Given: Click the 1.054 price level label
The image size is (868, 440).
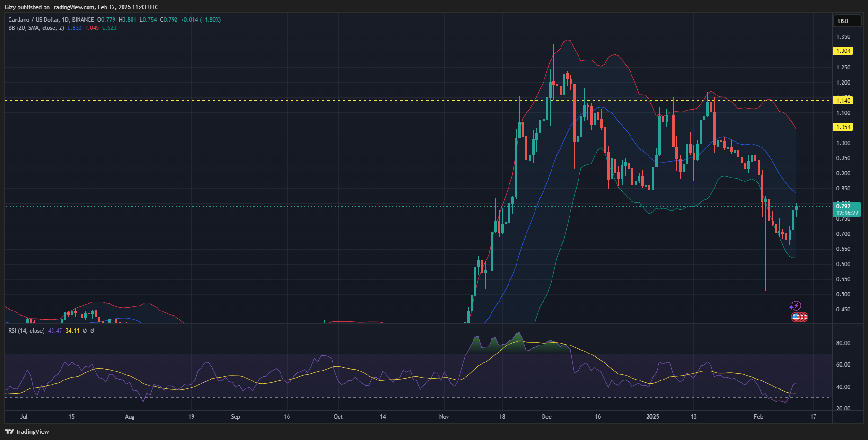Looking at the screenshot, I should 843,127.
